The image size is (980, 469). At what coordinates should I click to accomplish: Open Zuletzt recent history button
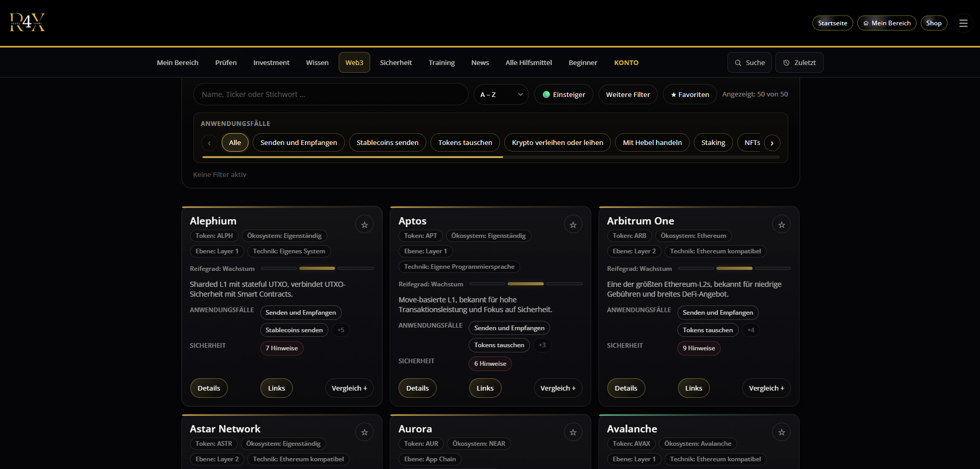[799, 62]
